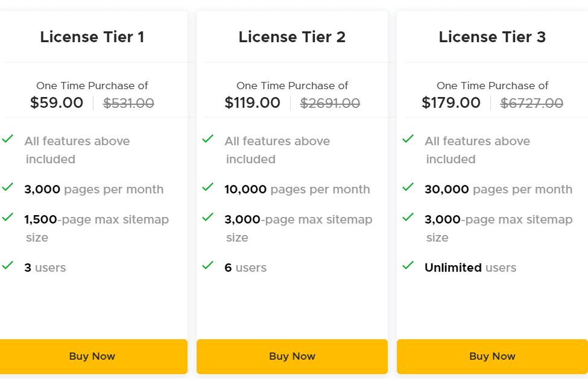Image resolution: width=588 pixels, height=379 pixels.
Task: Click the checkmark next to '6 users'
Action: (208, 266)
